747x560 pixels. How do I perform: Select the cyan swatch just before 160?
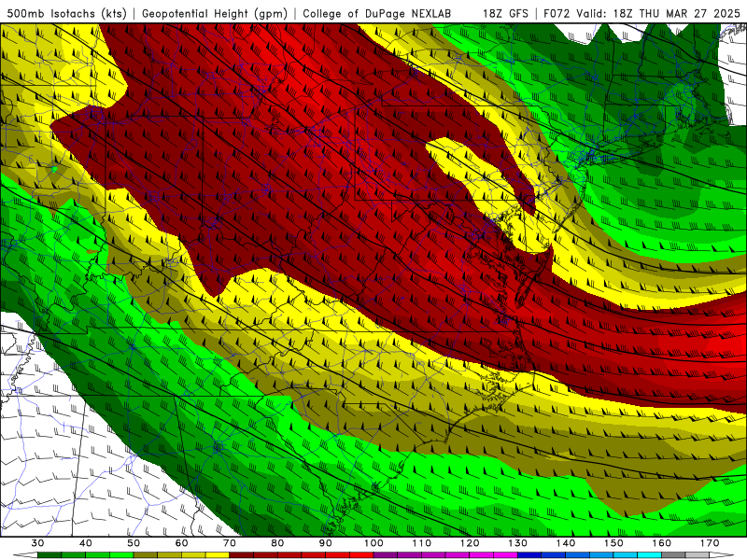pos(650,556)
